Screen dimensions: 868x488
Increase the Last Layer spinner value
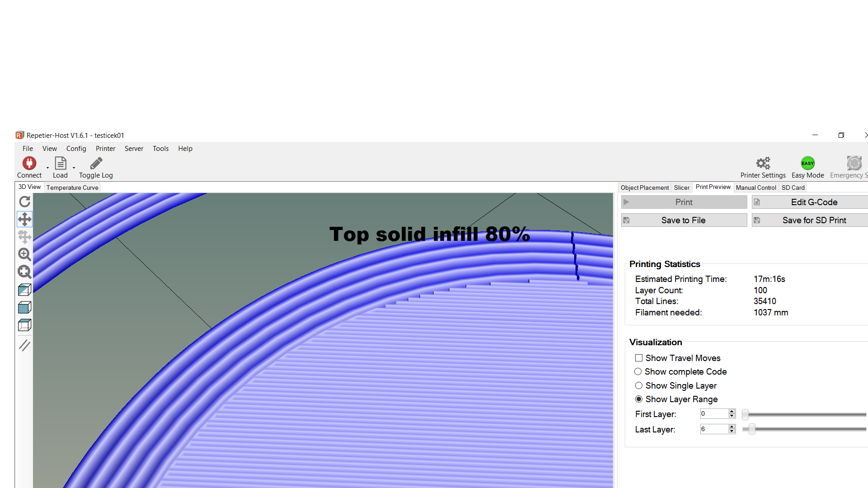[732, 427]
